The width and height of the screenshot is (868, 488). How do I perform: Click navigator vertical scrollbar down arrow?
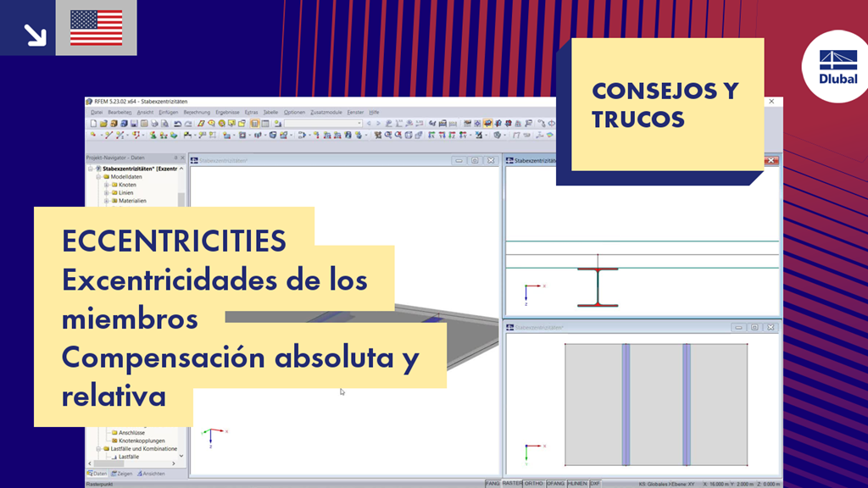181,457
